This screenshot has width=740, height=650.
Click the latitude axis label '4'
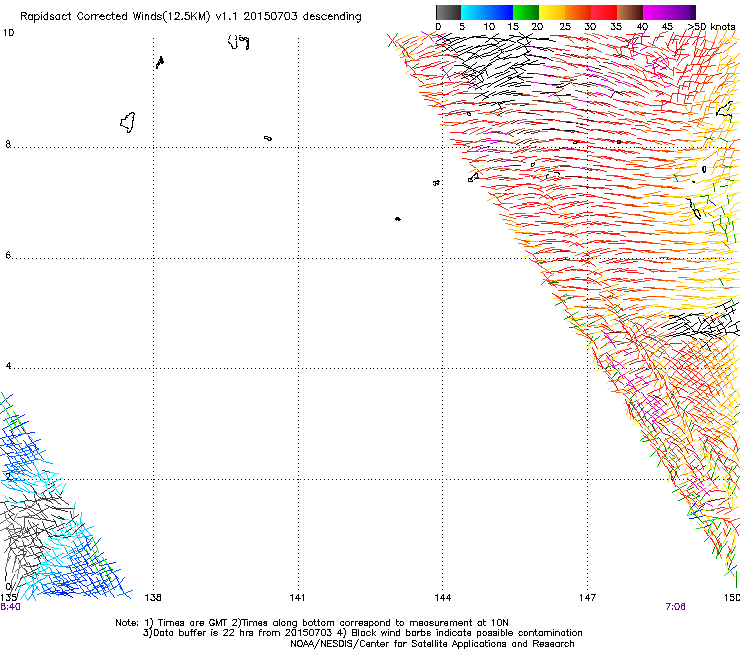click(x=8, y=366)
